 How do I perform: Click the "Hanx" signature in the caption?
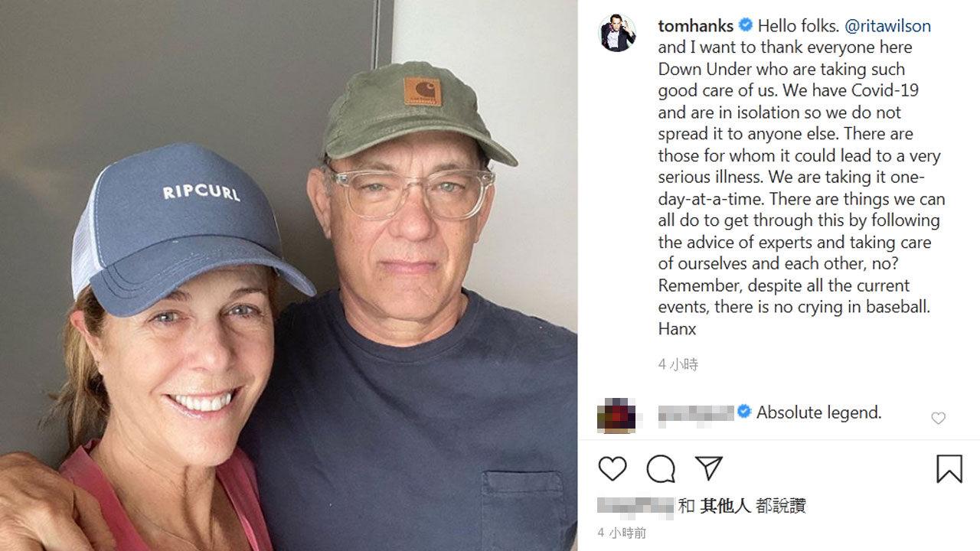pos(677,329)
